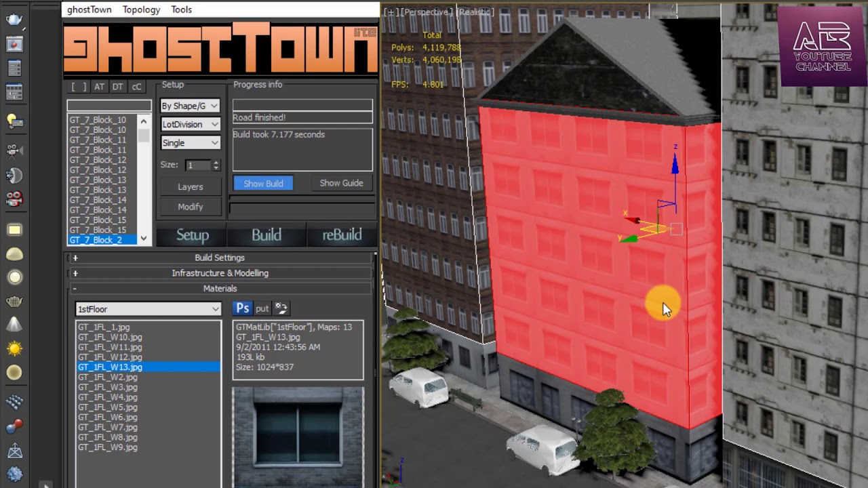
Task: Click the blue particle grid icon
Action: (14, 403)
